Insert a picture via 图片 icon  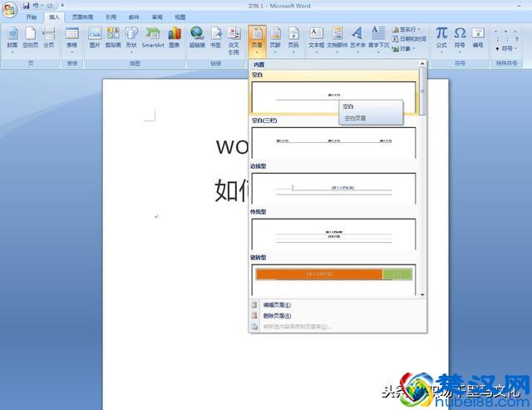tap(95, 37)
